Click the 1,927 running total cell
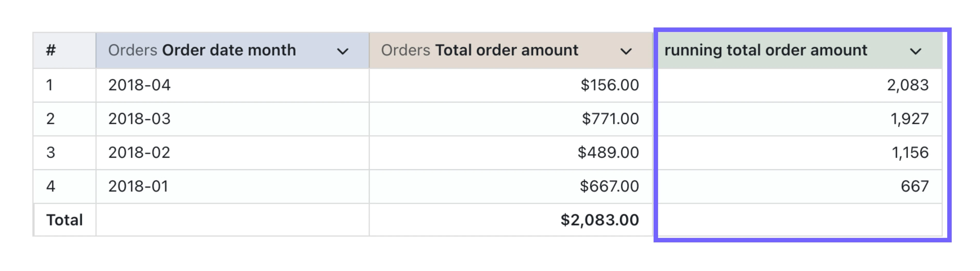The image size is (980, 271). (909, 118)
